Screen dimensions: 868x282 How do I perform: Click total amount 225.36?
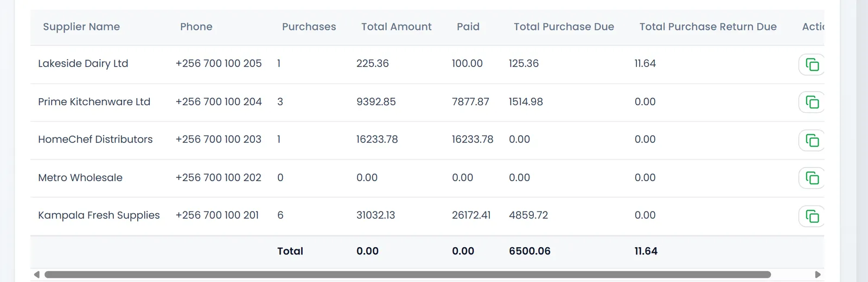373,63
